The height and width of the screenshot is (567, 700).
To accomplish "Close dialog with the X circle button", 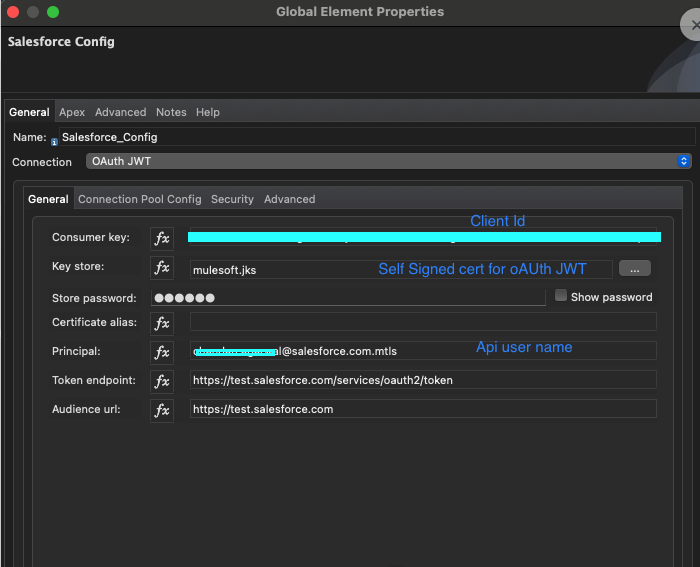I will (x=690, y=26).
